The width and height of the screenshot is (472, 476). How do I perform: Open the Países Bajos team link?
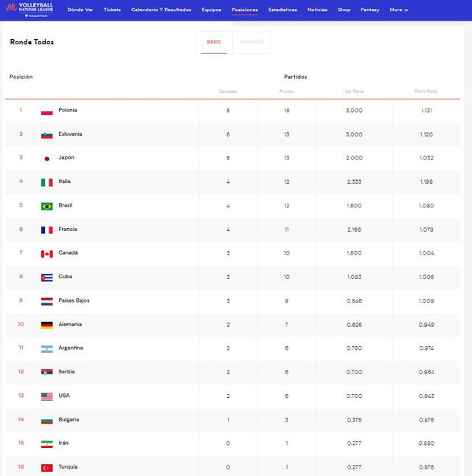(74, 300)
